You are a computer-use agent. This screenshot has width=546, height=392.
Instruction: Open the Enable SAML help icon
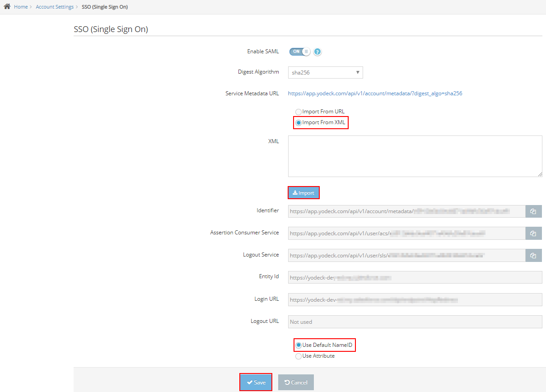click(317, 52)
